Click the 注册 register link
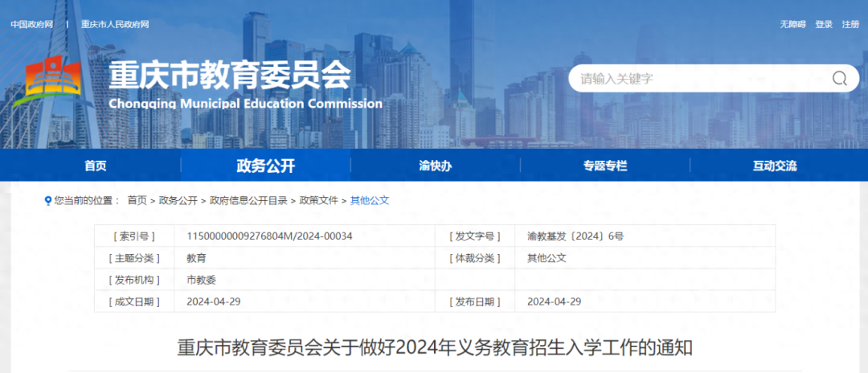Screen dimensions: 868x373 click(x=850, y=24)
